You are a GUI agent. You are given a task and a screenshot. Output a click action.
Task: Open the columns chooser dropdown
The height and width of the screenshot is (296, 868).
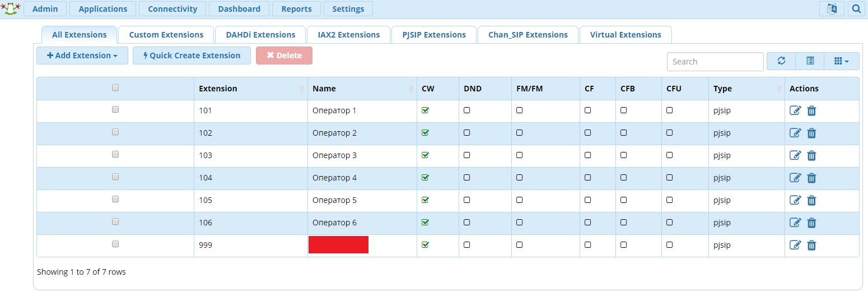842,61
